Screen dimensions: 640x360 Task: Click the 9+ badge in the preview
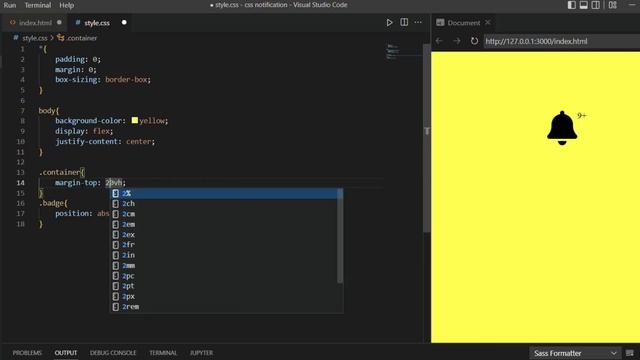pyautogui.click(x=582, y=116)
